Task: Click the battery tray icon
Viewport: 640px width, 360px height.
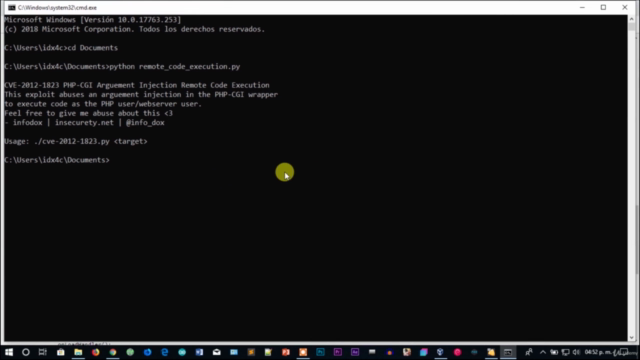Action: point(554,352)
